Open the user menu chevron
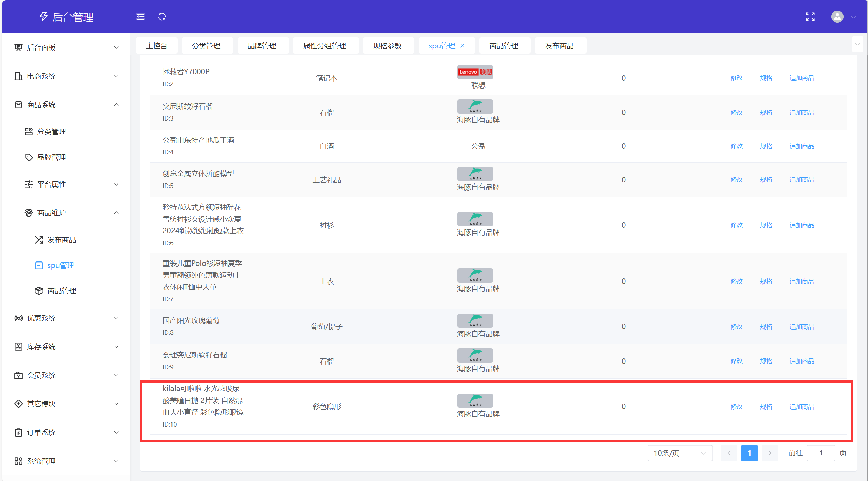Screen dimensions: 868x481 [x=853, y=17]
